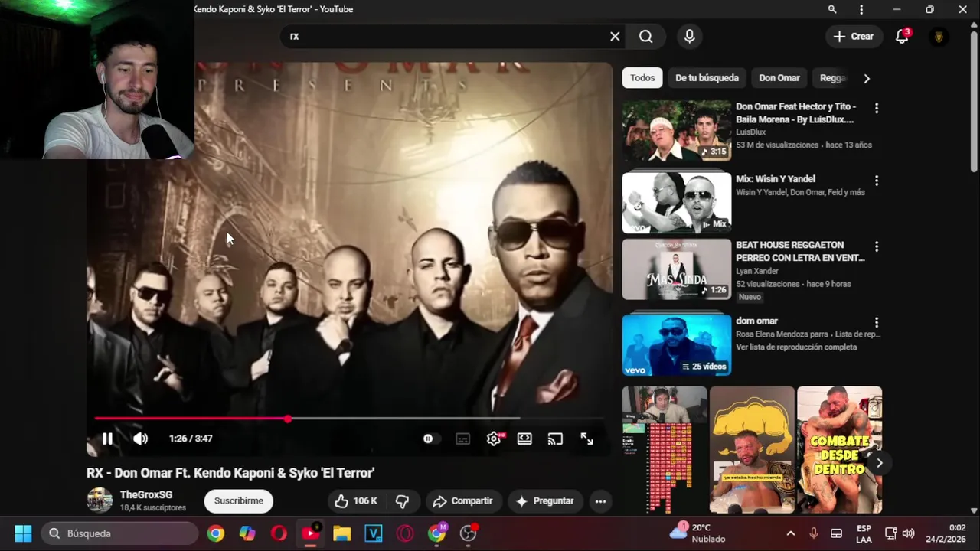This screenshot has height=551, width=980.
Task: Click the taskbar Búsqueda search box
Action: pyautogui.click(x=119, y=533)
